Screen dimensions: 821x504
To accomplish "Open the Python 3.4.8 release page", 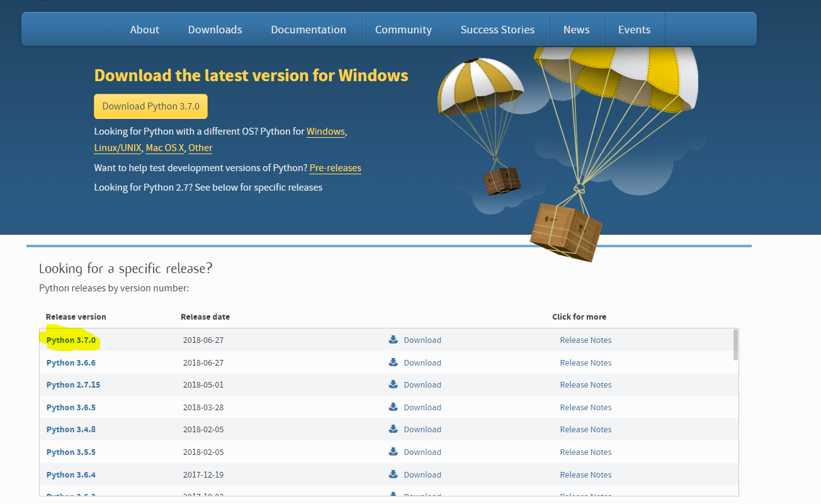I will click(x=71, y=429).
